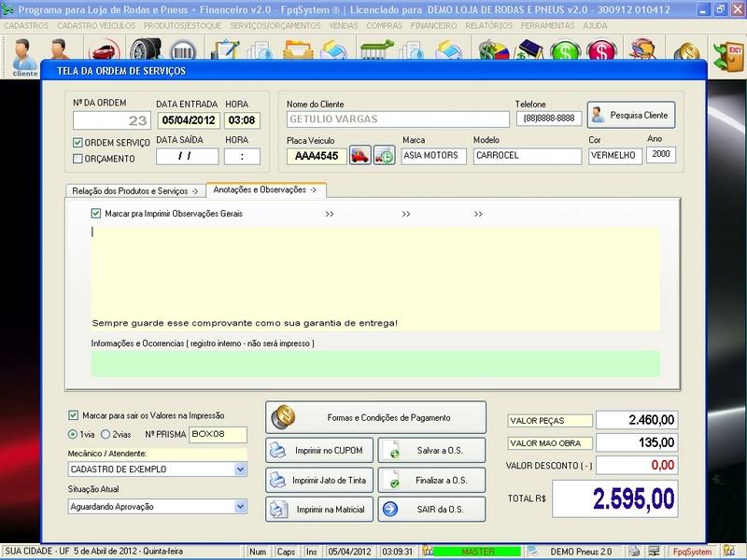The width and height of the screenshot is (747, 560).
Task: Click the barcode toolbar icon
Action: coord(181,51)
